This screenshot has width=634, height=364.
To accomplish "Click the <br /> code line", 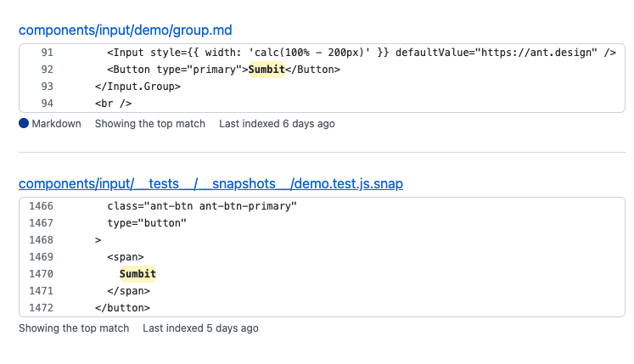I will point(113,104).
